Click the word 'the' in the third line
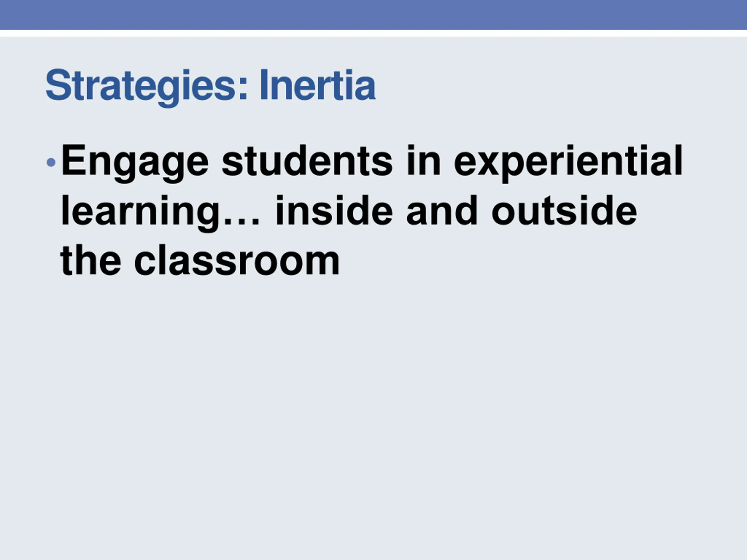The image size is (747, 560). [91, 260]
